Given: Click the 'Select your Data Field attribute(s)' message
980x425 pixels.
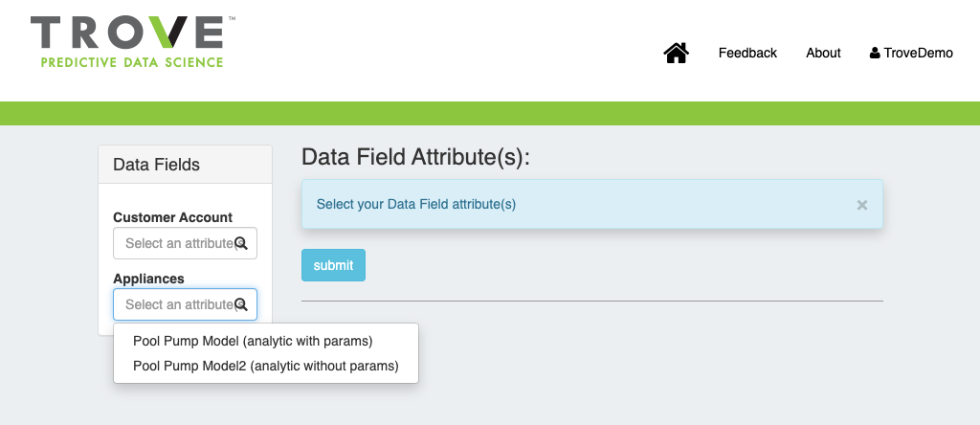Looking at the screenshot, I should point(416,204).
